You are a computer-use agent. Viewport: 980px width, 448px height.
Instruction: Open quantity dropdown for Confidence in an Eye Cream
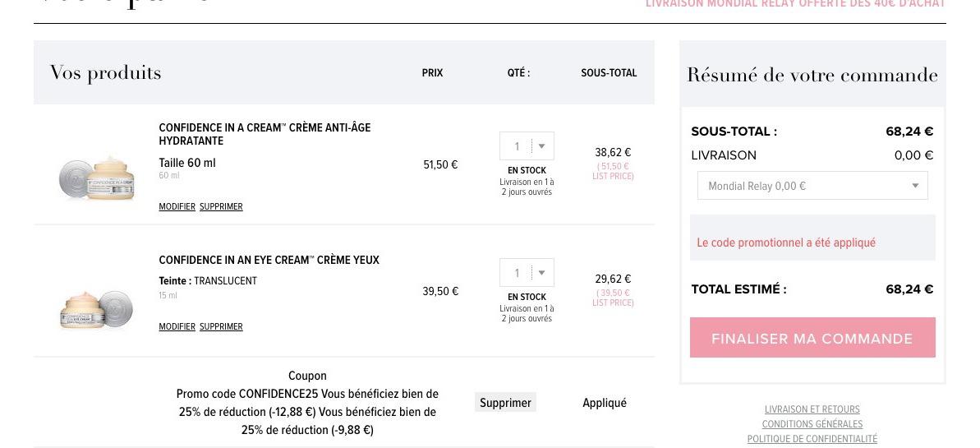pos(527,273)
